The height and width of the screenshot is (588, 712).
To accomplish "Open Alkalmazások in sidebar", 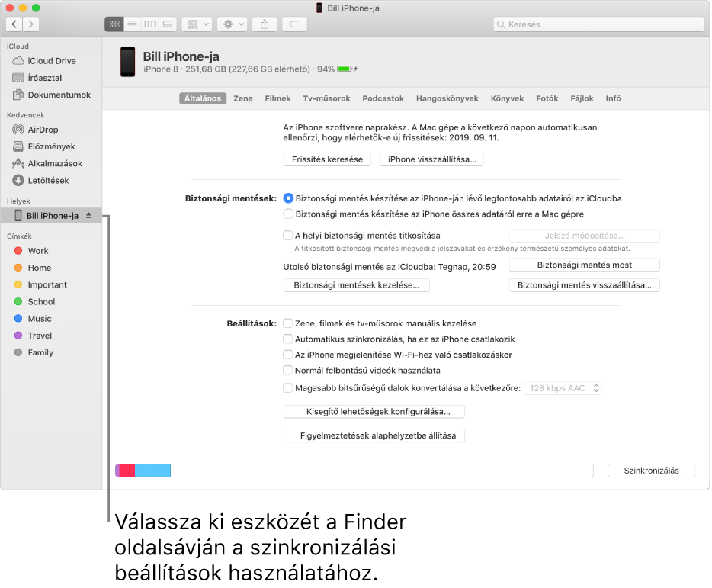I will 51,163.
